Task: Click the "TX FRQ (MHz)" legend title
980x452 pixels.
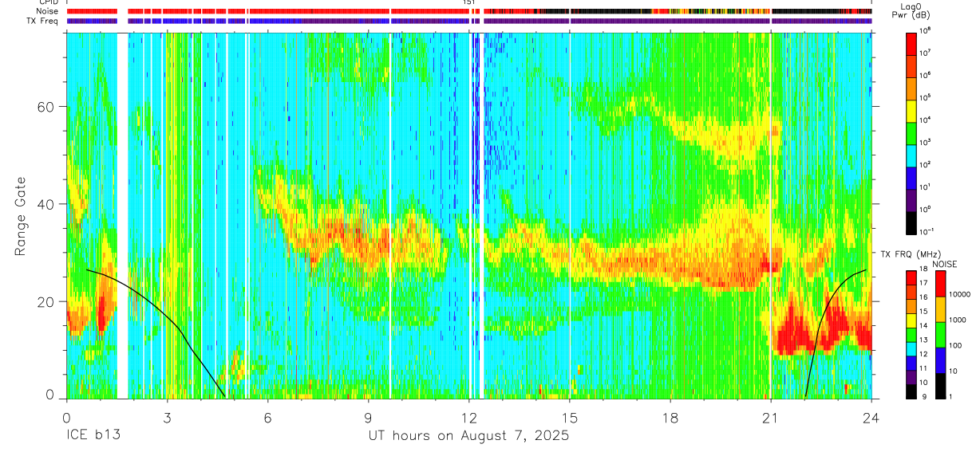Action: click(910, 254)
